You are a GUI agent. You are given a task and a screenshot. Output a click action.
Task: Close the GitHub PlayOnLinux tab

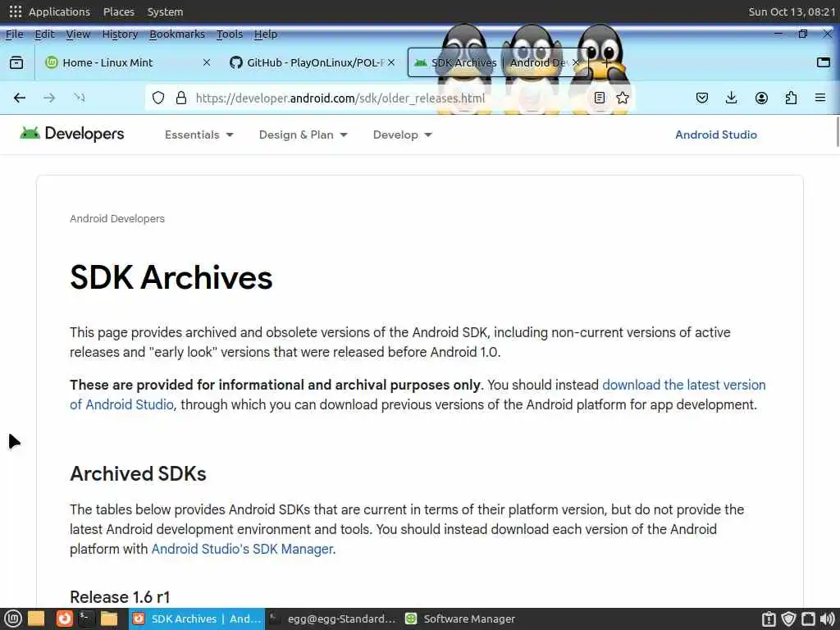391,62
